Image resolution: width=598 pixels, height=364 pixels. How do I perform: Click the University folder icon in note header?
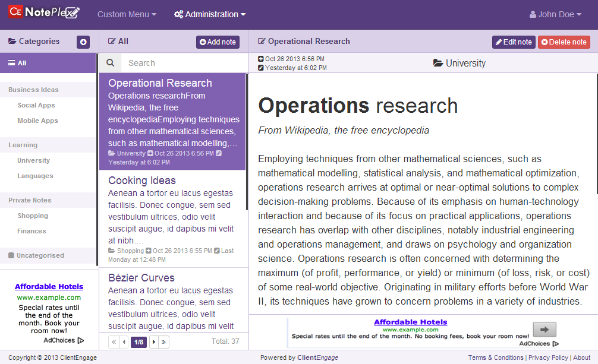[x=438, y=64]
